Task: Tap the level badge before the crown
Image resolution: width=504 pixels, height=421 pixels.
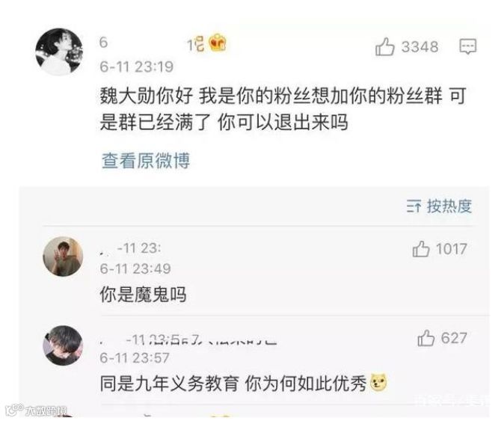Action: point(196,44)
